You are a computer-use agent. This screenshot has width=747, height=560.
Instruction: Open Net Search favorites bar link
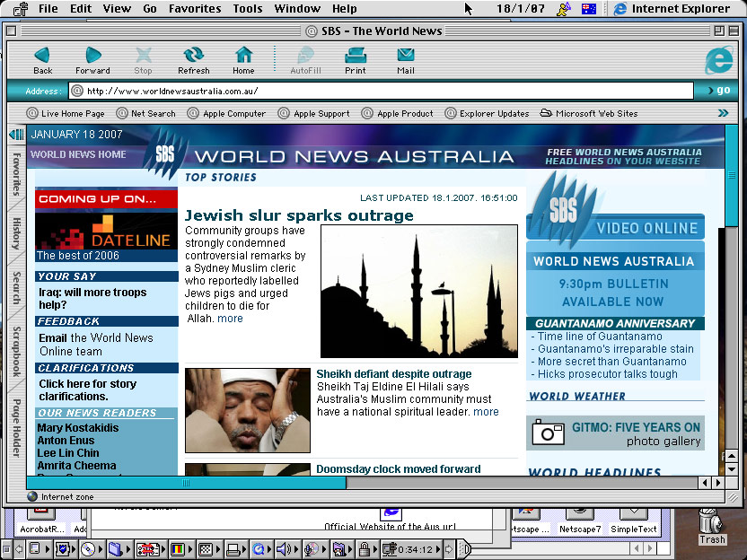tap(146, 113)
